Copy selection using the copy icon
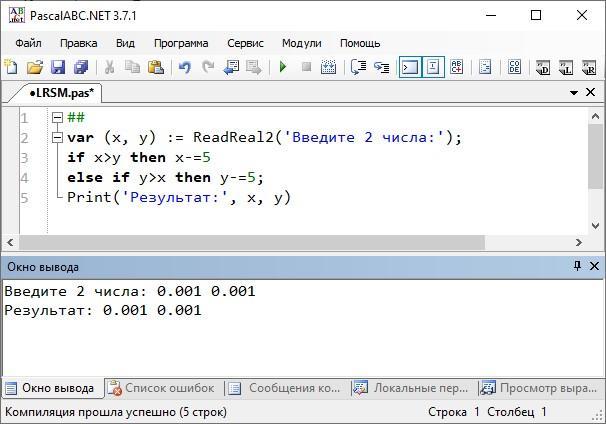This screenshot has height=424, width=606. [x=133, y=67]
